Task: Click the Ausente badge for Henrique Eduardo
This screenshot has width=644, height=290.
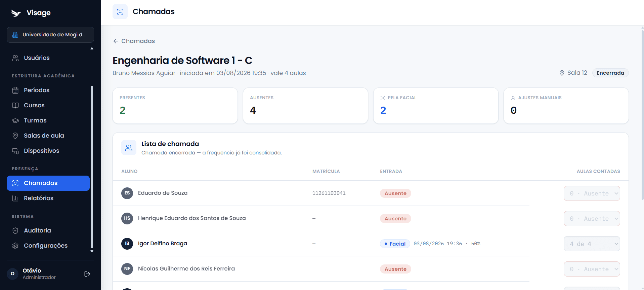Action: (x=395, y=219)
